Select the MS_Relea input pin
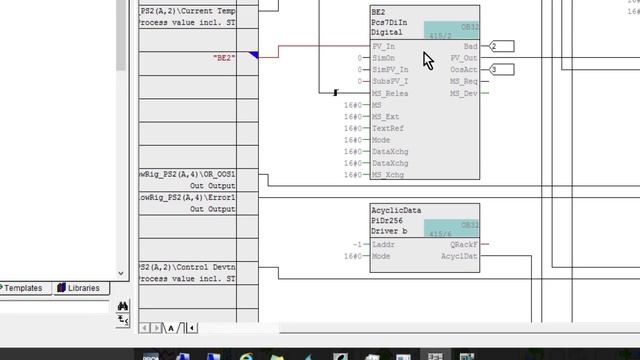This screenshot has width=640, height=360. (x=390, y=93)
